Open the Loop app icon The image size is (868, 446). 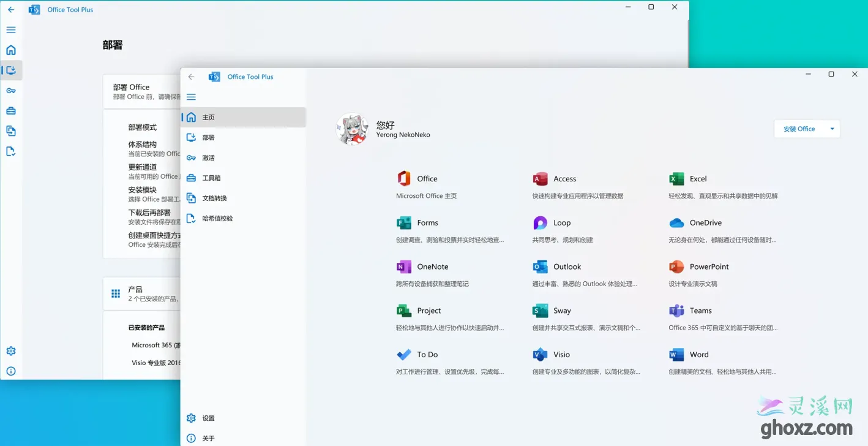coord(540,223)
